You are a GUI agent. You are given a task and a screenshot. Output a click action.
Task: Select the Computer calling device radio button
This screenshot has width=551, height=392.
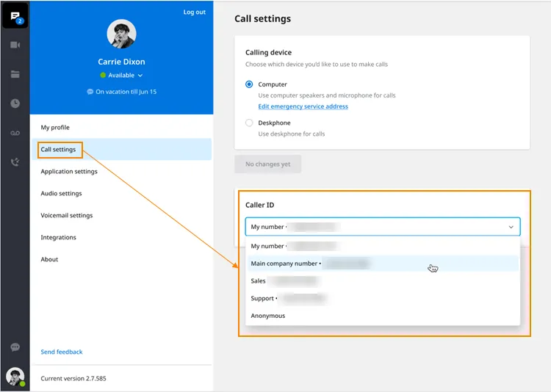(x=249, y=84)
